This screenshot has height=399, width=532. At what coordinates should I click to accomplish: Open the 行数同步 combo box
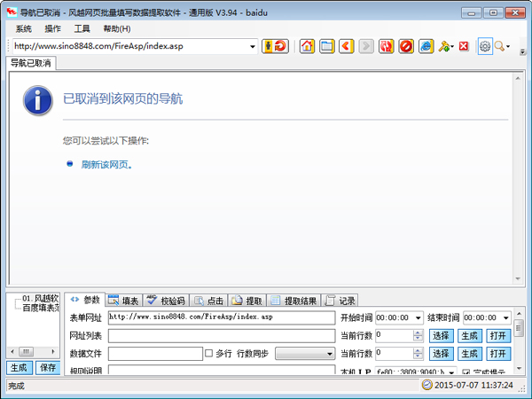tap(304, 354)
